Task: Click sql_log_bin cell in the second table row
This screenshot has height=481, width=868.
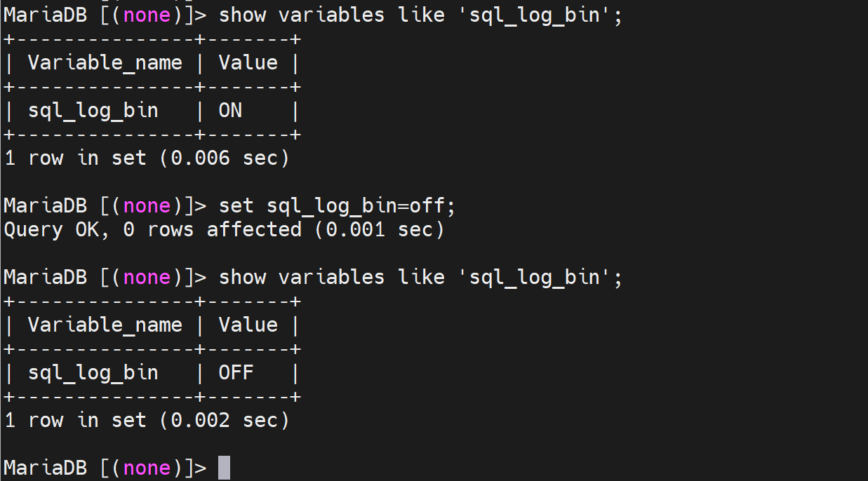Action: [x=93, y=372]
